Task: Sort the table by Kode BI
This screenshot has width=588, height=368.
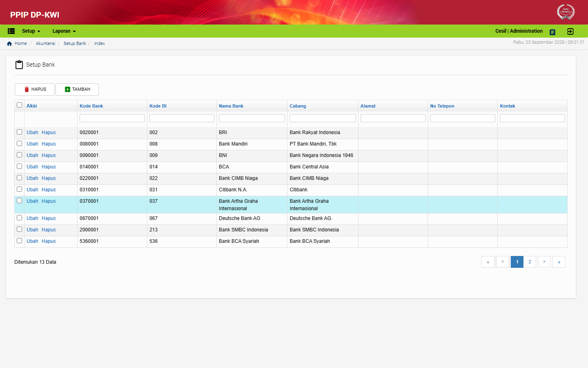Action: [x=158, y=106]
